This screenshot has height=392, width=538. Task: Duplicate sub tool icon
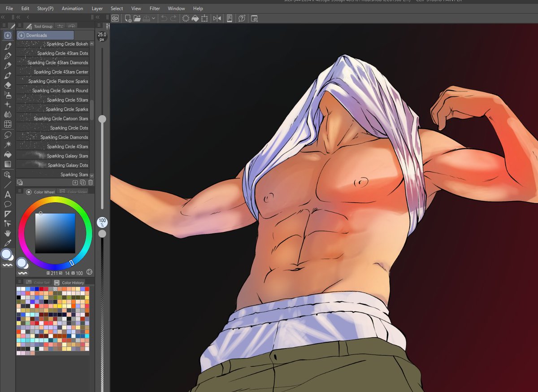point(83,183)
